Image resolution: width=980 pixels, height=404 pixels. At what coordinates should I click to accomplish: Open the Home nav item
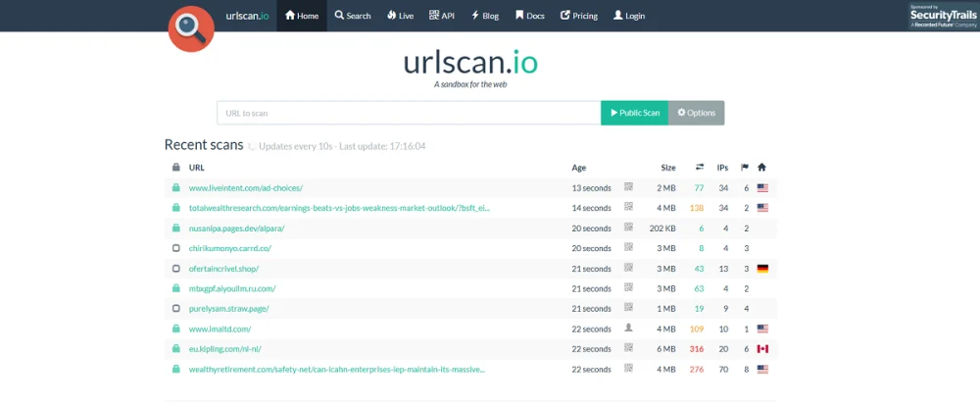302,16
